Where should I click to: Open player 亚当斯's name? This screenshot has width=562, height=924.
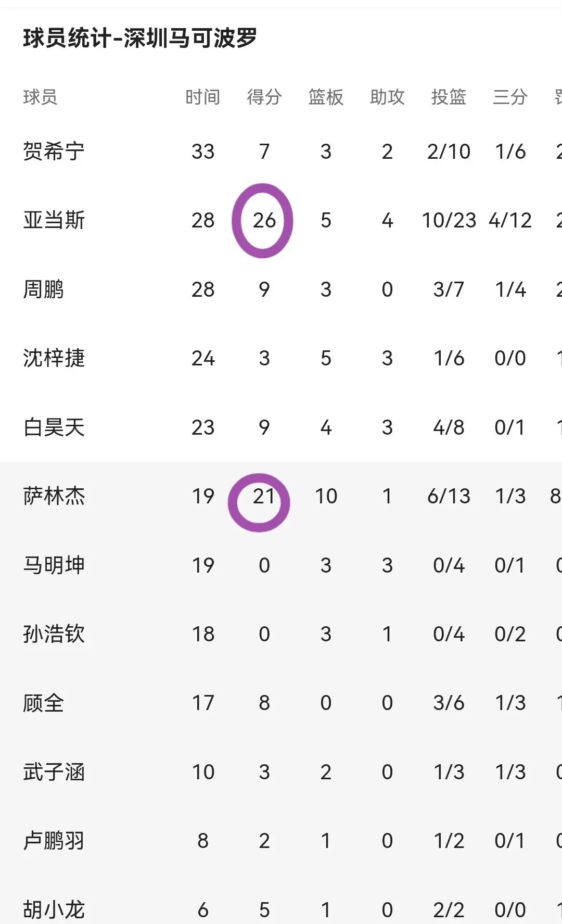tap(54, 220)
